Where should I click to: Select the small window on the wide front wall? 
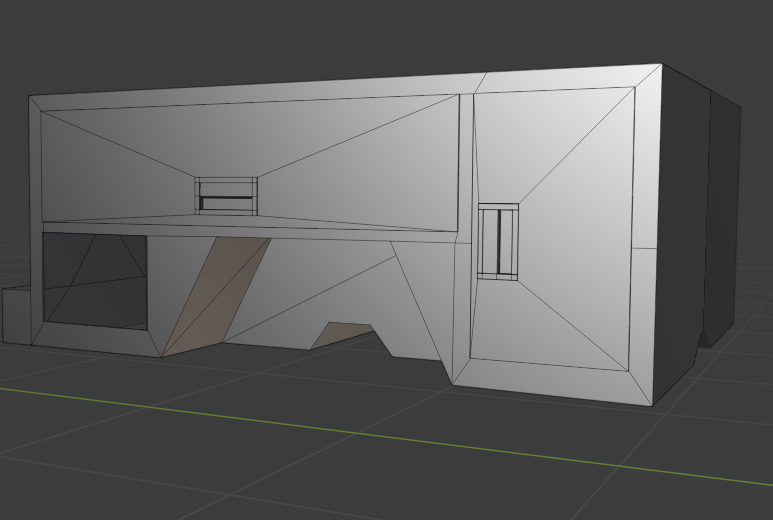click(x=226, y=196)
